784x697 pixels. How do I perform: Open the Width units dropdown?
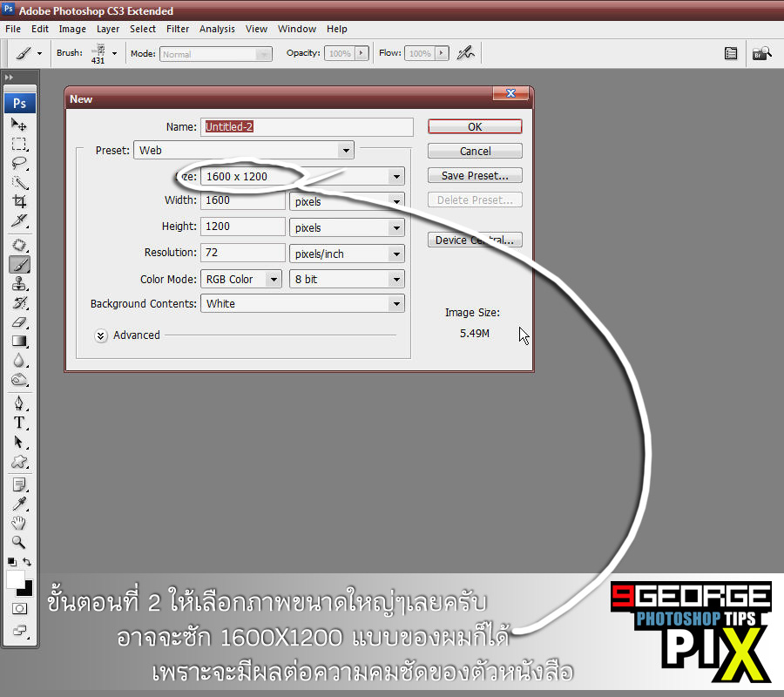347,201
